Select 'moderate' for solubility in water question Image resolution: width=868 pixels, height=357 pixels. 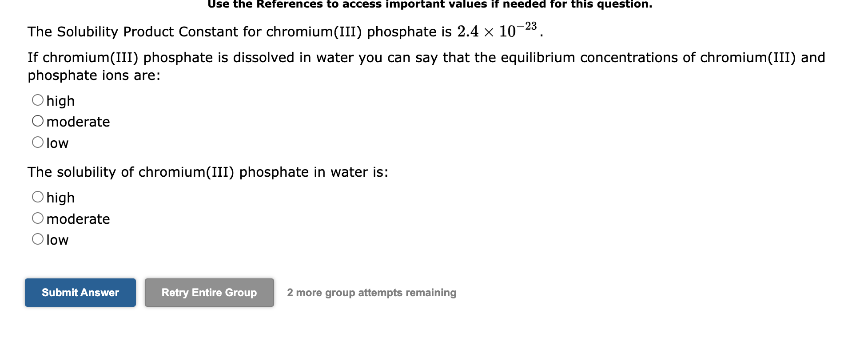tap(37, 218)
